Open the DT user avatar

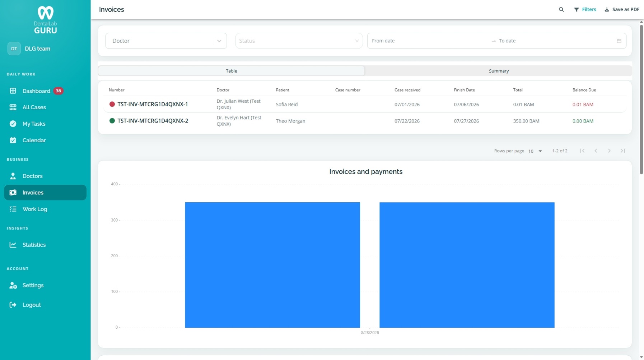[x=14, y=49]
